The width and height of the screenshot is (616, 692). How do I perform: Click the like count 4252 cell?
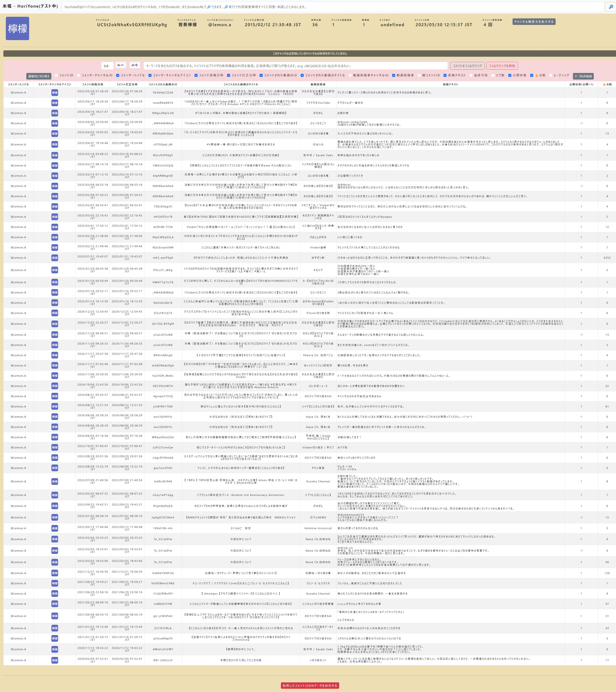point(607,258)
